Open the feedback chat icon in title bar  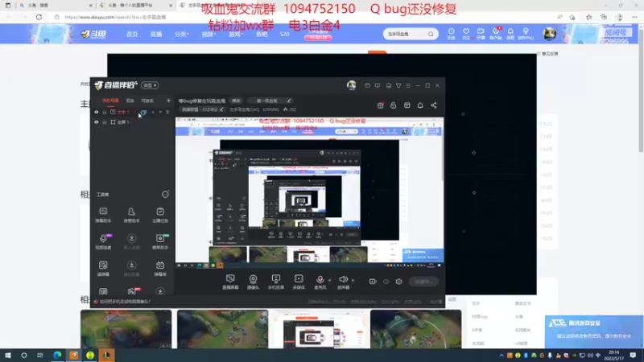[x=378, y=85]
